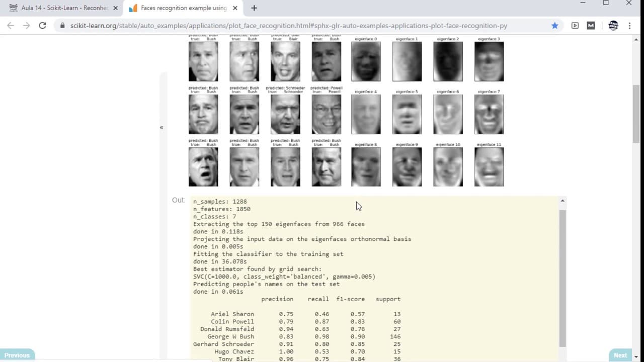Screen dimensions: 644x362
Task: Click the face predicted as Blair
Action: (285, 61)
